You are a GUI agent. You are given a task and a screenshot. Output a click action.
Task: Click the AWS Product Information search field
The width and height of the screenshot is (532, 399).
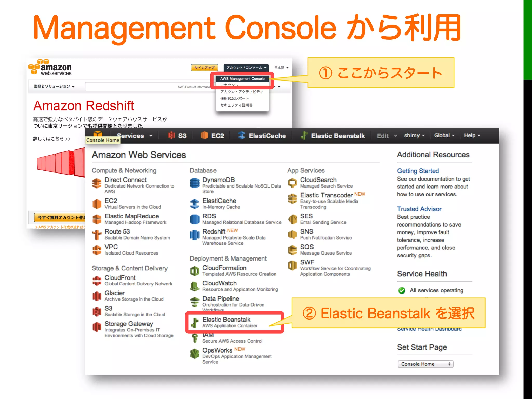pyautogui.click(x=149, y=87)
